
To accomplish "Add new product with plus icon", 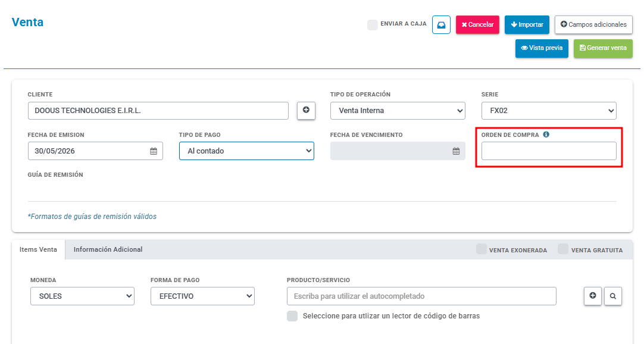I will pyautogui.click(x=593, y=296).
